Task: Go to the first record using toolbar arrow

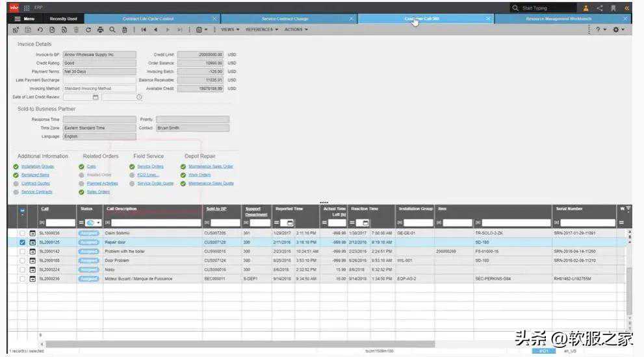Action: (x=143, y=30)
